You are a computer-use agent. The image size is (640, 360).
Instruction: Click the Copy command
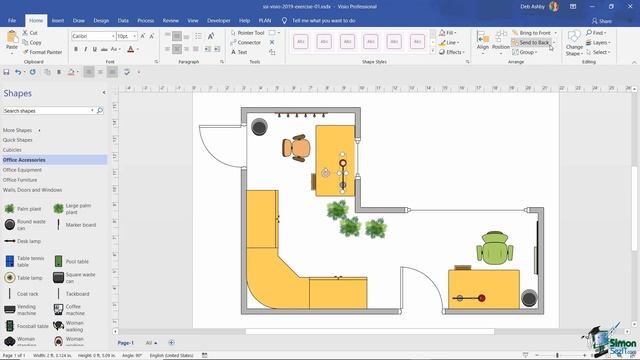(x=32, y=42)
